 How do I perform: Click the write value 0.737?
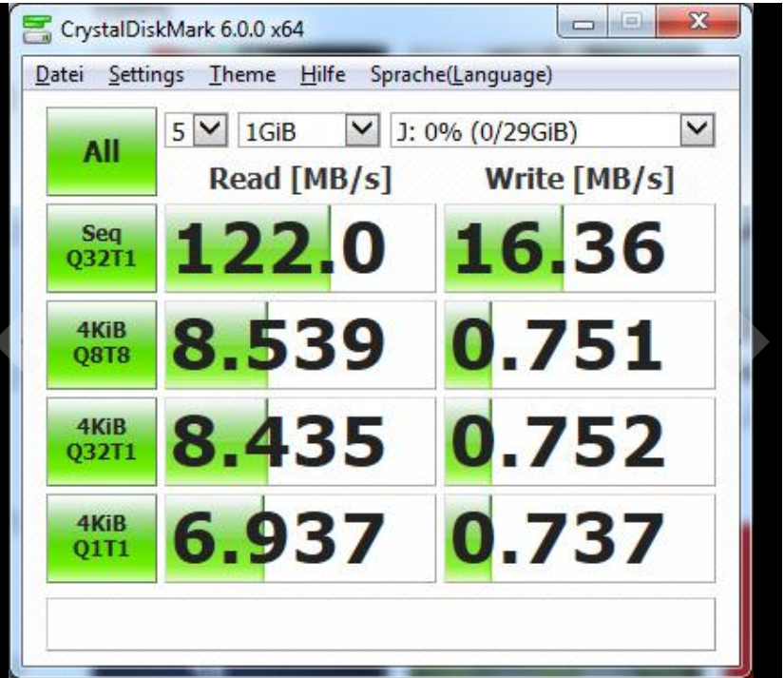(580, 538)
